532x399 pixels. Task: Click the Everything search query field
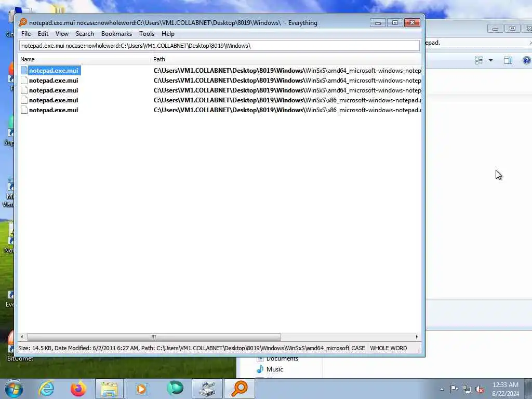[220, 46]
